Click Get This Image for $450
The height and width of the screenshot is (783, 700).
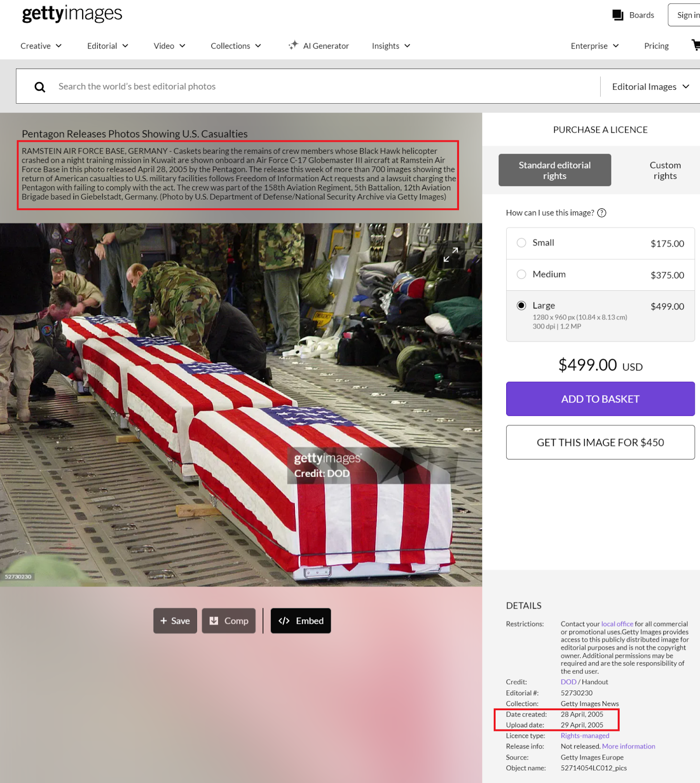(600, 442)
